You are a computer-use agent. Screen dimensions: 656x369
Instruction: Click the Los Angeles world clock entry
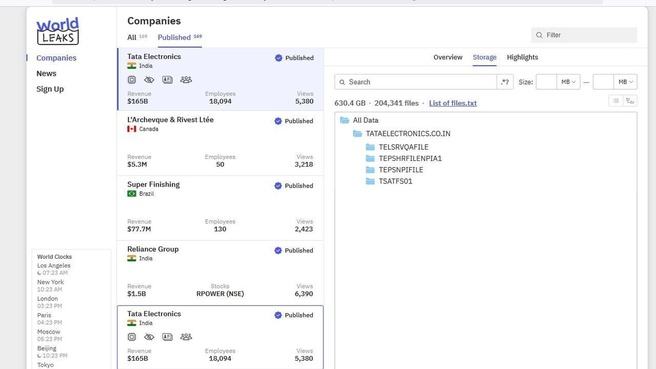[54, 269]
